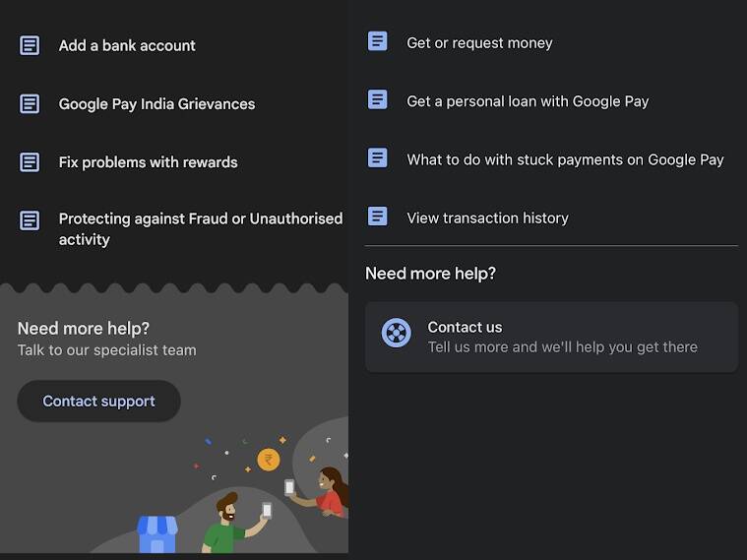Screen dimensions: 747x560
Task: Open Get or request money article
Action: (479, 43)
